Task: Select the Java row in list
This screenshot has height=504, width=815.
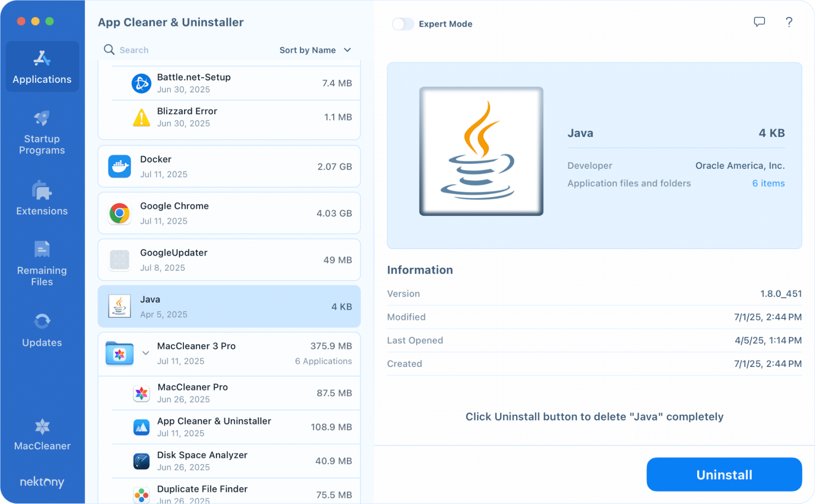Action: pyautogui.click(x=229, y=306)
